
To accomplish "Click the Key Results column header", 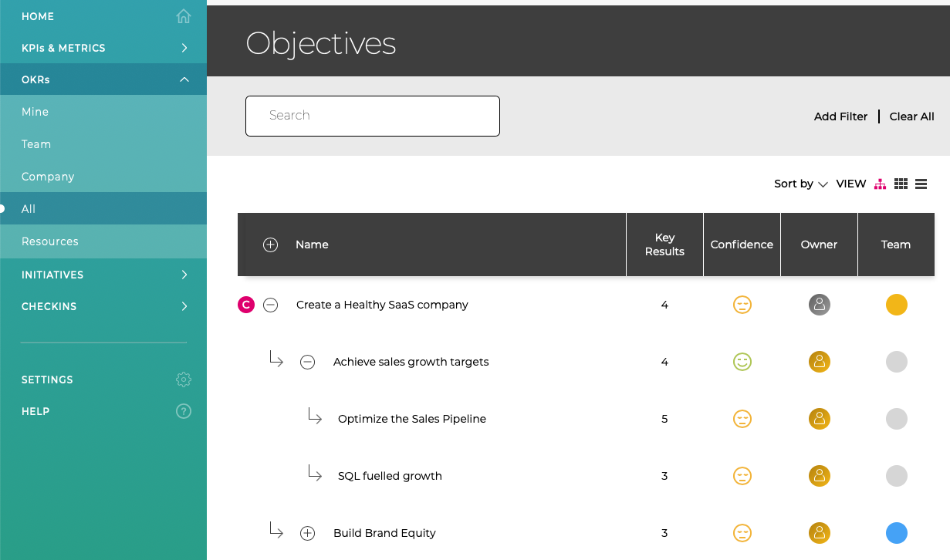I will point(664,245).
